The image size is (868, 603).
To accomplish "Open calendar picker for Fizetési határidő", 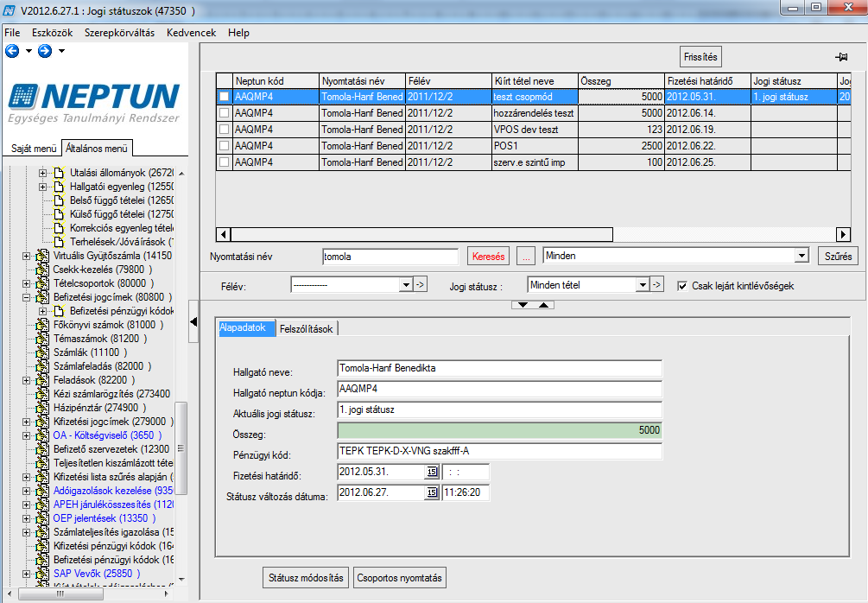I will 432,472.
